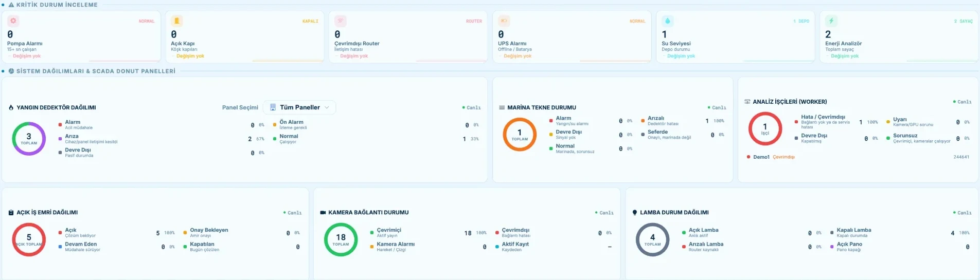Viewport: 980px width, 280px height.
Task: Select Kapatılan Bugün çözülen entry
Action: click(x=242, y=247)
